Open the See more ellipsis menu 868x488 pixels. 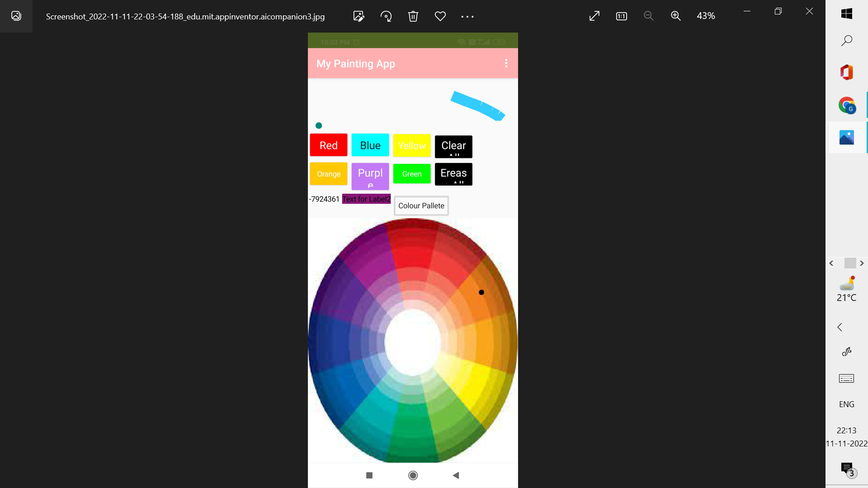tap(467, 16)
